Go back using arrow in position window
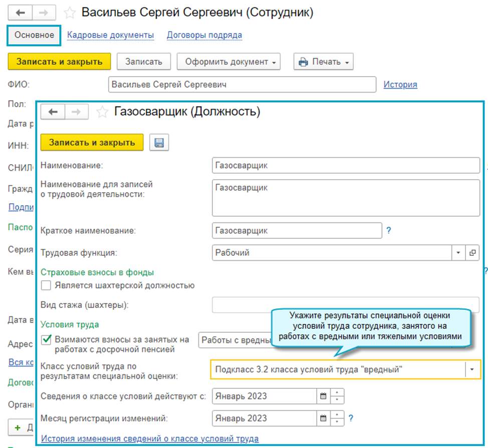 pos(53,112)
